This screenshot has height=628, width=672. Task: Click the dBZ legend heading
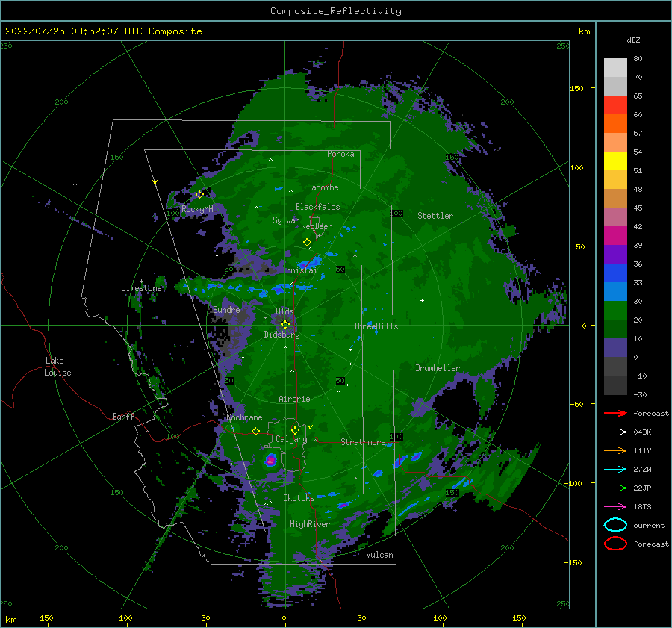(633, 40)
